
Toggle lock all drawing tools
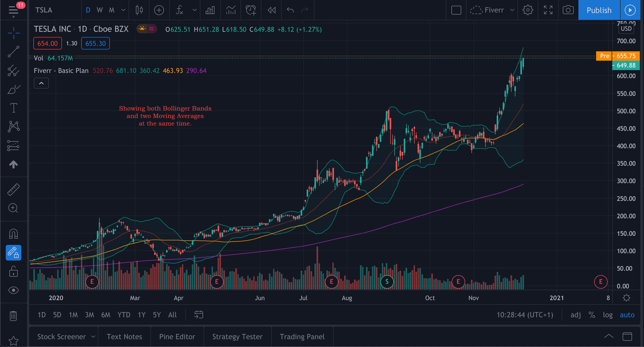coord(14,271)
